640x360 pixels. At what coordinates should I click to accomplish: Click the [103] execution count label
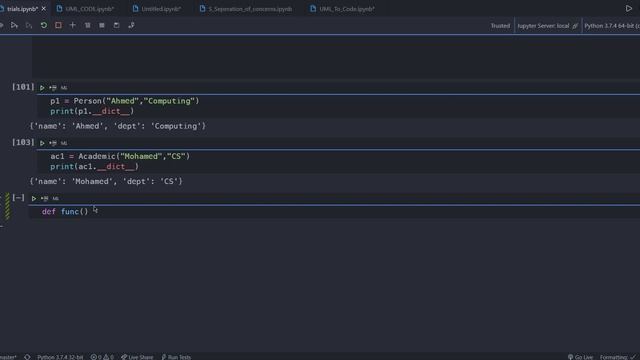[x=23, y=142]
